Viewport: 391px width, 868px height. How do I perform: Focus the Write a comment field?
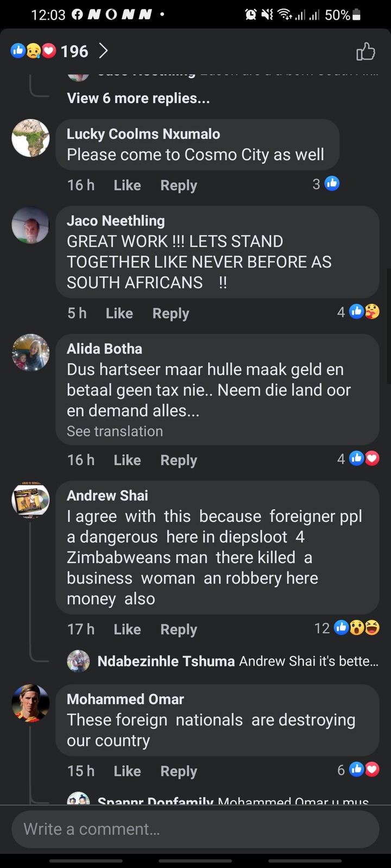click(195, 829)
